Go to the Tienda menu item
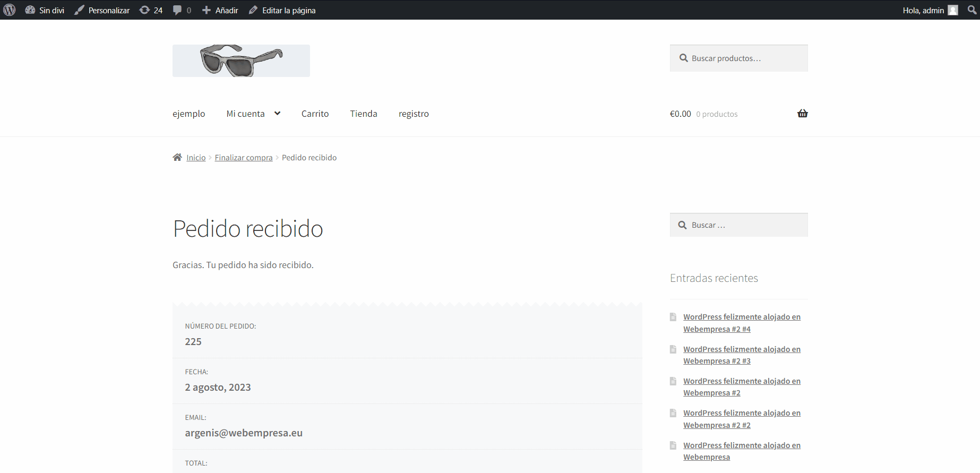Image resolution: width=980 pixels, height=473 pixels. (x=364, y=114)
